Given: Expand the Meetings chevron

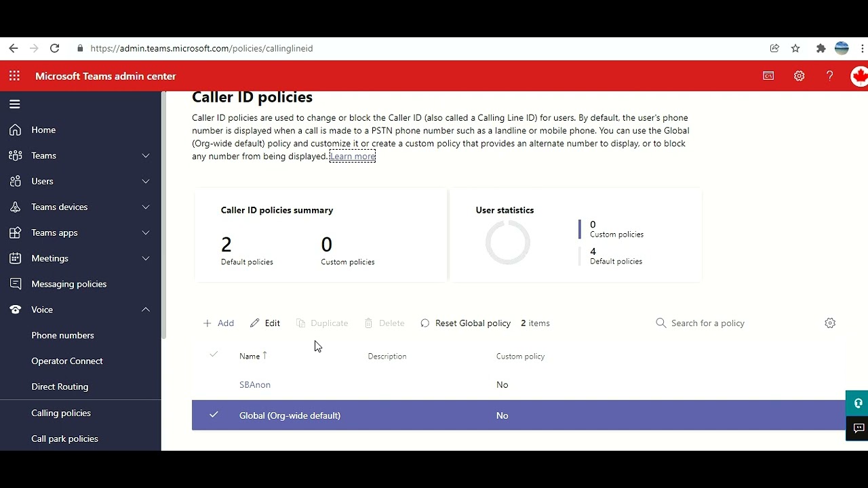Looking at the screenshot, I should [146, 259].
